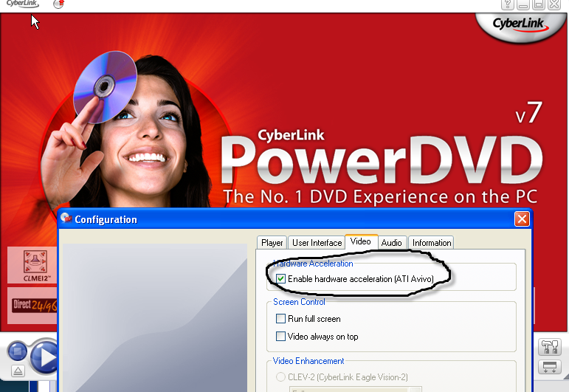
Task: Click the PowerDVD title text on splash screen
Action: (382, 159)
